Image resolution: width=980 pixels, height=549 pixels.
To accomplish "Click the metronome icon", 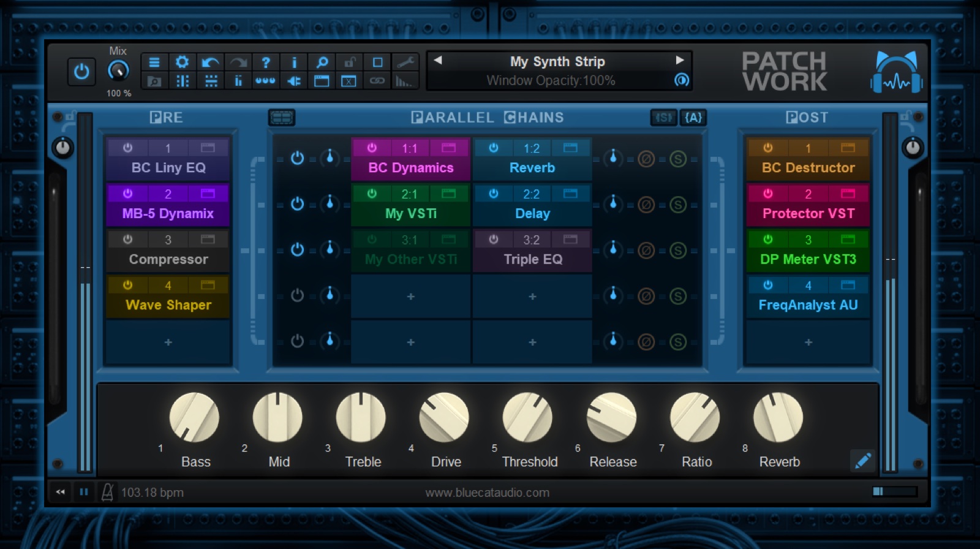I will point(107,492).
